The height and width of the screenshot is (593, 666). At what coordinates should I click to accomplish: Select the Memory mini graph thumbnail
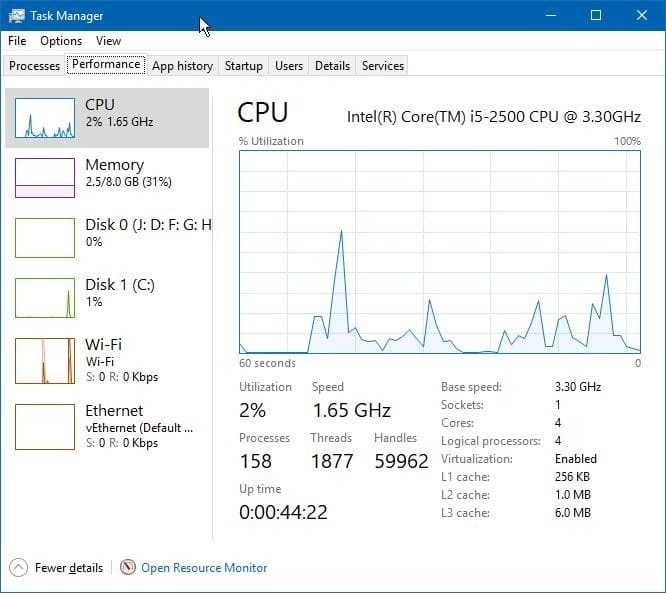45,178
